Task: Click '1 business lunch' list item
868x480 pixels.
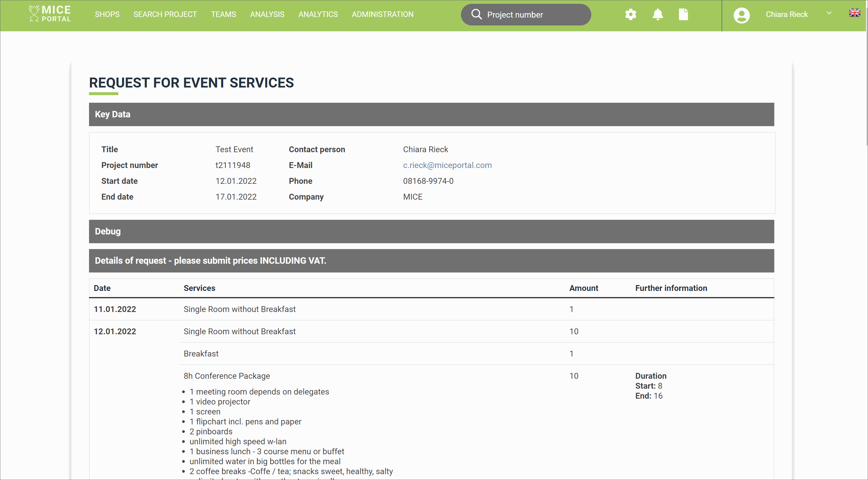Action: (x=266, y=451)
